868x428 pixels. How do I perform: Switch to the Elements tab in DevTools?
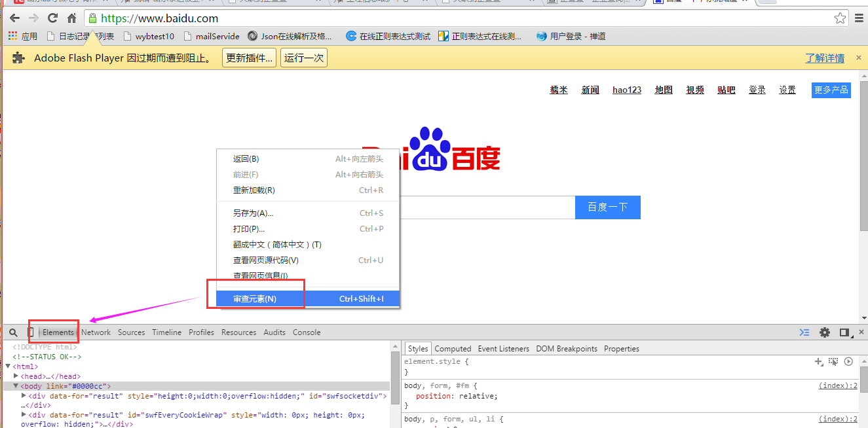(58, 332)
